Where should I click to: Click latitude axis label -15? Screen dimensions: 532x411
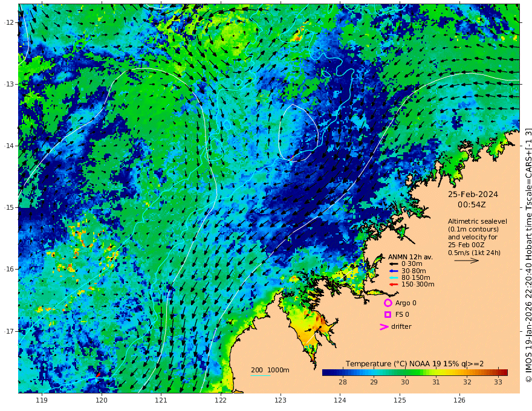click(8, 207)
